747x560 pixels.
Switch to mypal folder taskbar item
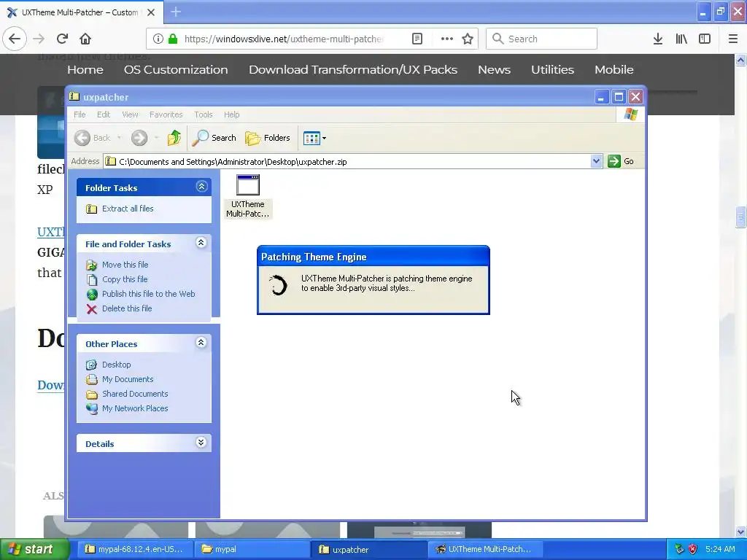[x=252, y=549]
